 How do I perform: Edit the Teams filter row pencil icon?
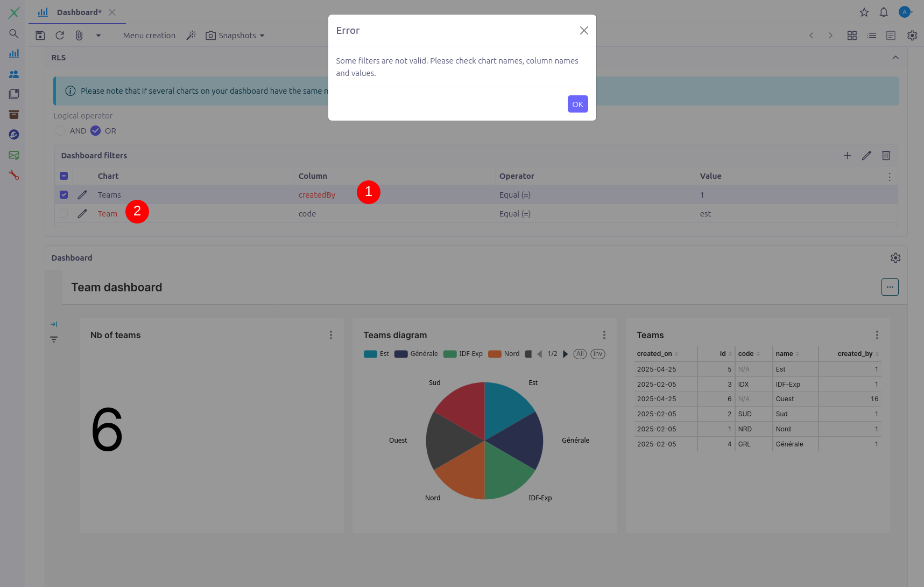click(82, 195)
